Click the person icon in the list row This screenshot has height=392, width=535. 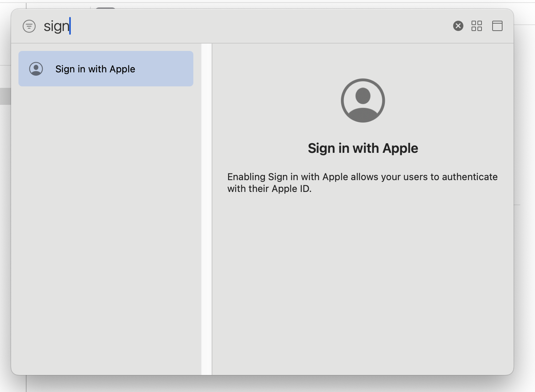[x=36, y=69]
